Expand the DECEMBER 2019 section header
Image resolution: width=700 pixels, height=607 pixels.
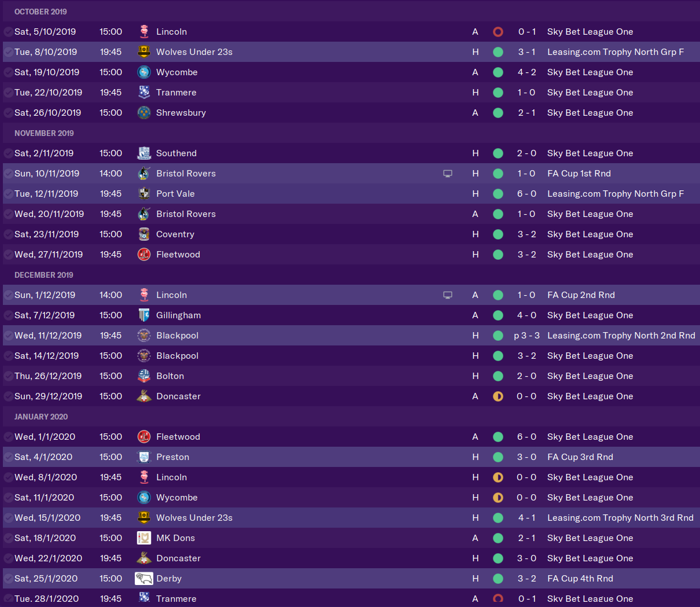(44, 275)
